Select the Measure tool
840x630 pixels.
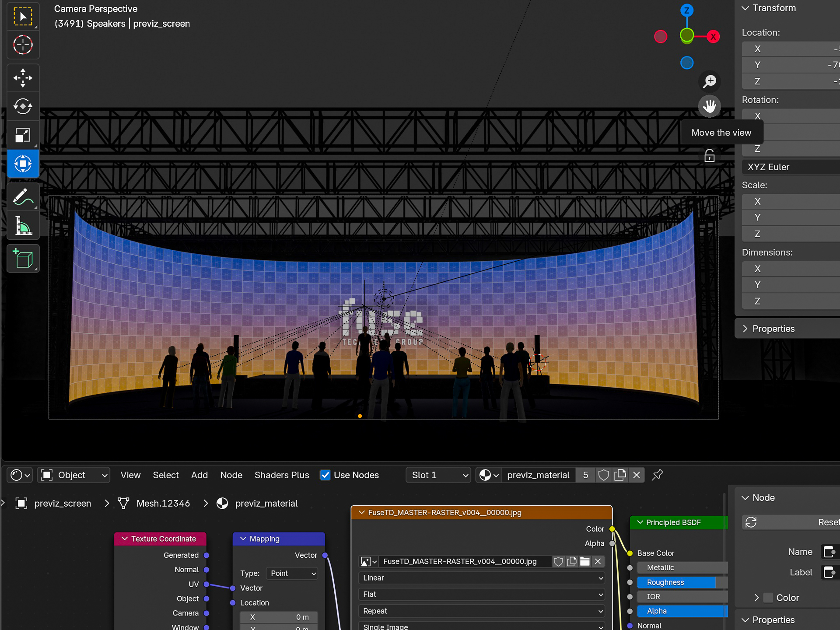[x=23, y=226]
